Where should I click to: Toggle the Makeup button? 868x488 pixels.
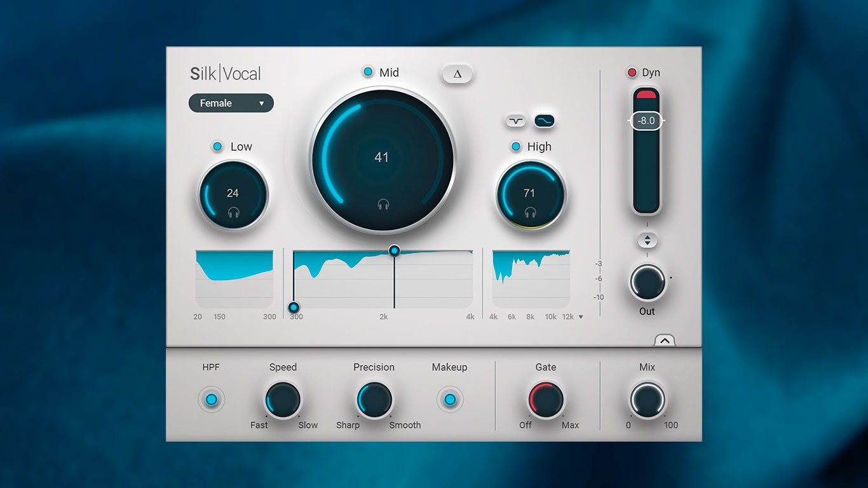[x=450, y=399]
